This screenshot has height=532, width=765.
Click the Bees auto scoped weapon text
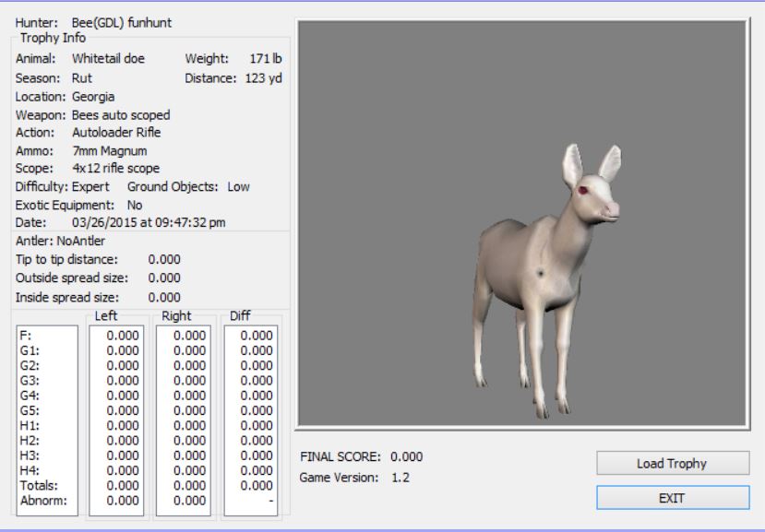pos(121,114)
